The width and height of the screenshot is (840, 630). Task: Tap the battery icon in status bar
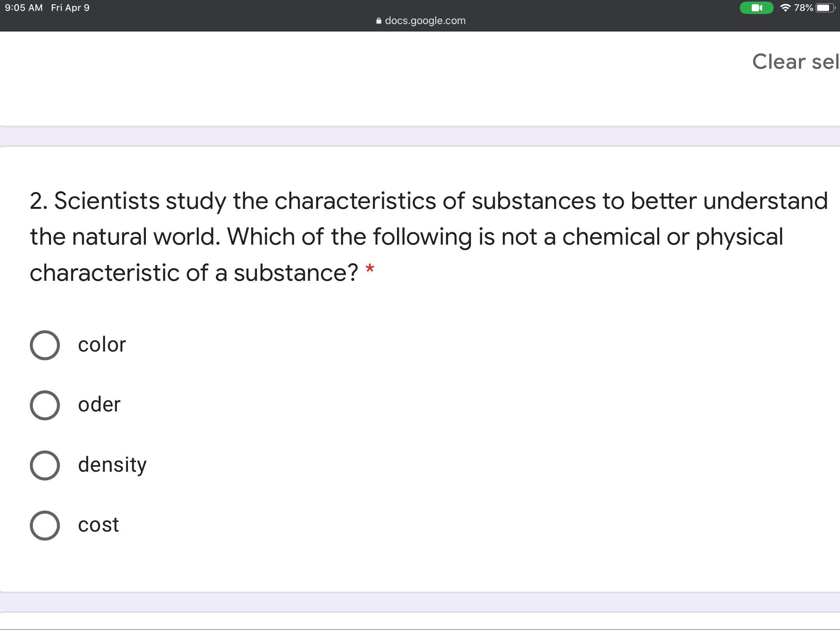click(x=824, y=8)
